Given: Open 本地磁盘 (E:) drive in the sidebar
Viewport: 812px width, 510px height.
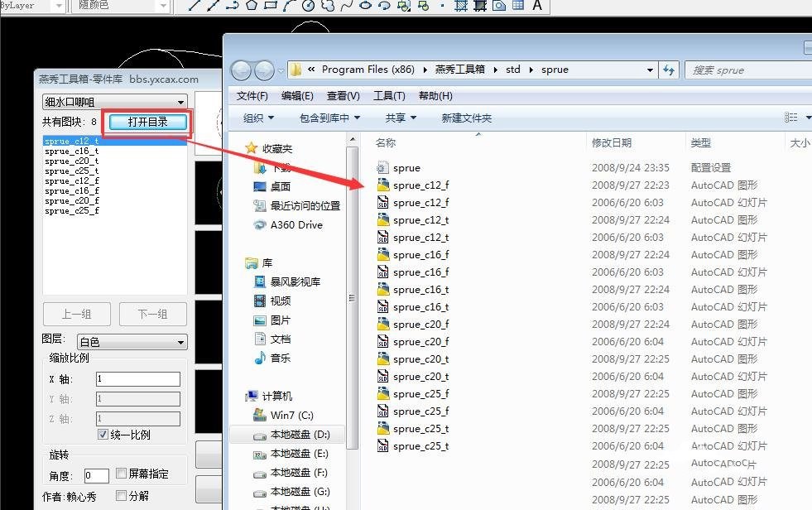Looking at the screenshot, I should pos(300,454).
